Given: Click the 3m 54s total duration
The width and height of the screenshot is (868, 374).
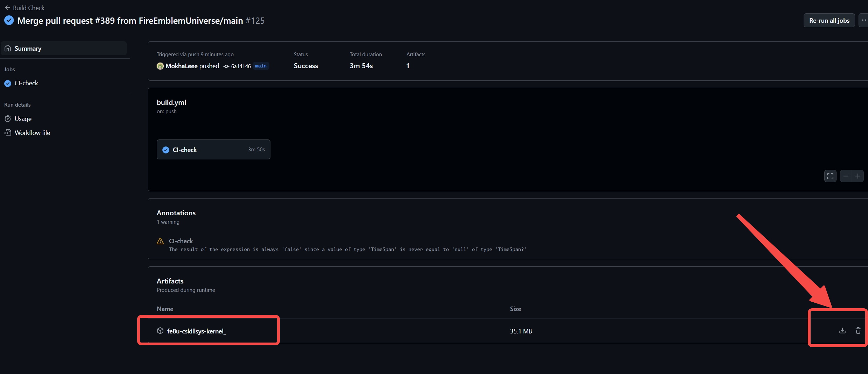Looking at the screenshot, I should pos(361,66).
